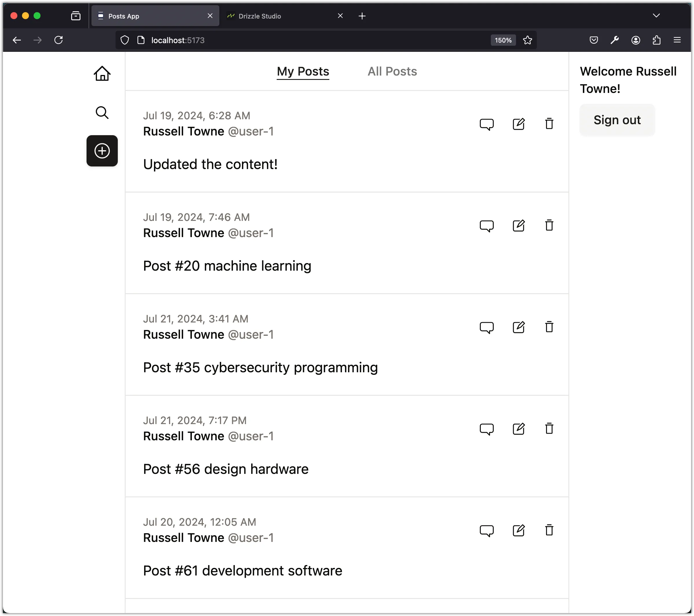Click the delete icon on Post #56
Viewport: 694px width, 616px height.
tap(549, 429)
